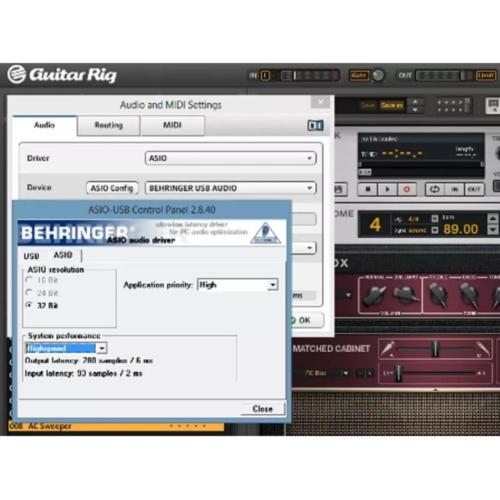The image size is (500, 500).
Task: Close the Audio and MIDI Settings dialog
Action: pos(321,101)
